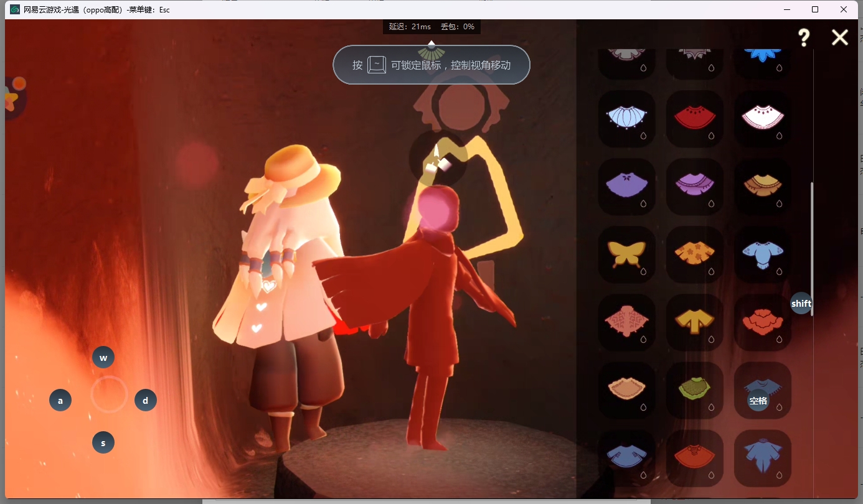Screen dimensions: 863x504
Task: Select the white cape with pink trim
Action: [x=763, y=118]
